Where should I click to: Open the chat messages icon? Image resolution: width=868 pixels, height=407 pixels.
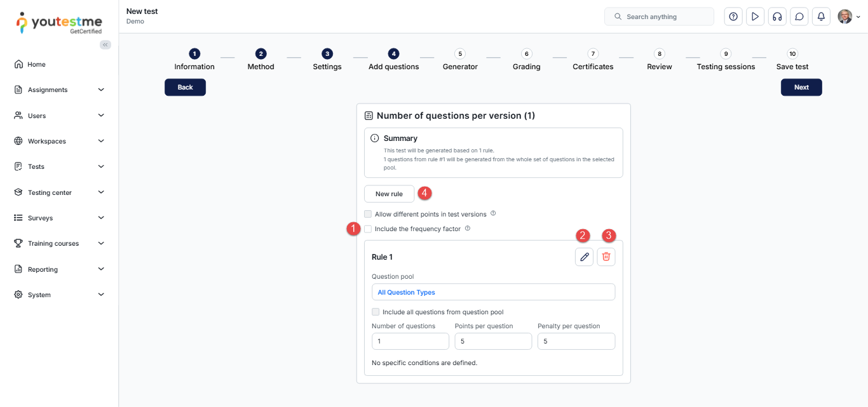799,17
